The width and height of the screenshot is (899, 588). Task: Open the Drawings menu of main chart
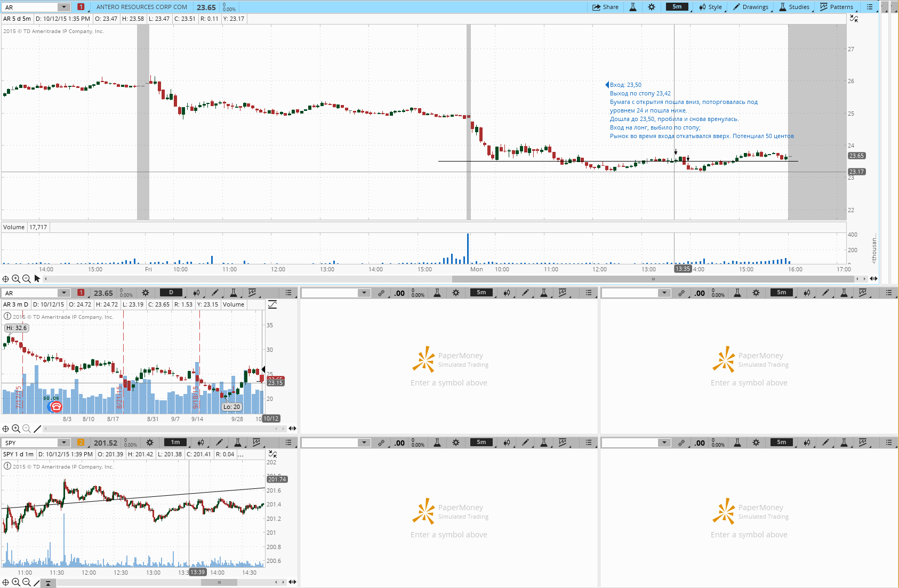[x=751, y=7]
